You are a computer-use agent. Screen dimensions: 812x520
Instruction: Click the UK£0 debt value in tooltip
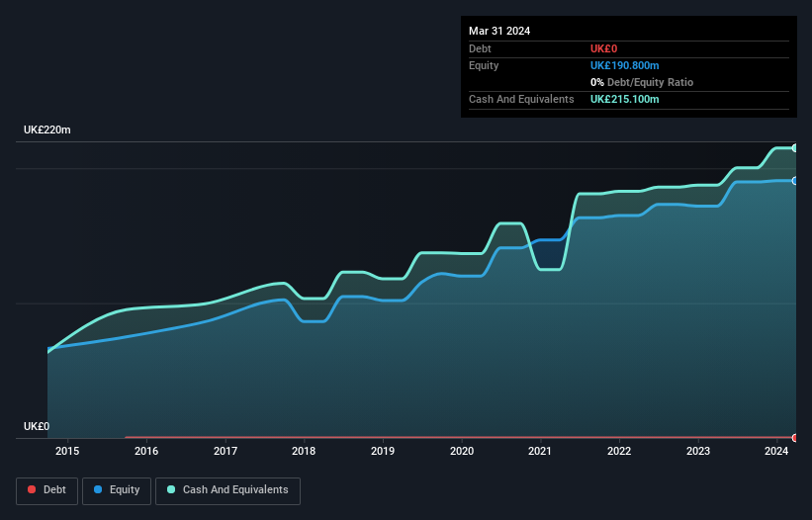click(x=604, y=48)
